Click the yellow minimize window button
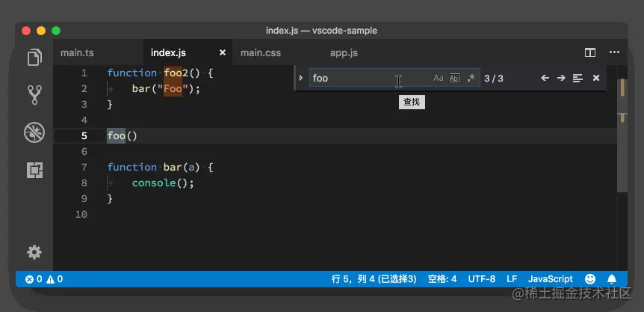Viewport: 644px width, 312px height. 41,31
